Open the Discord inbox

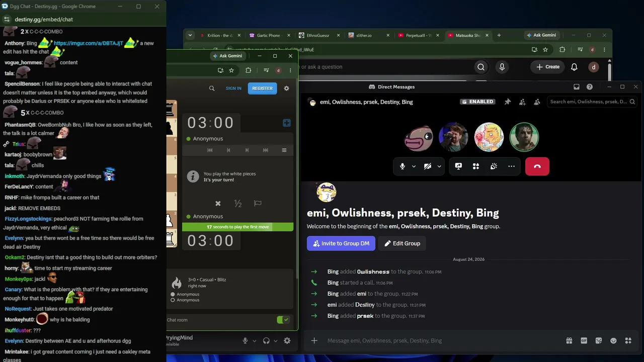click(x=577, y=87)
